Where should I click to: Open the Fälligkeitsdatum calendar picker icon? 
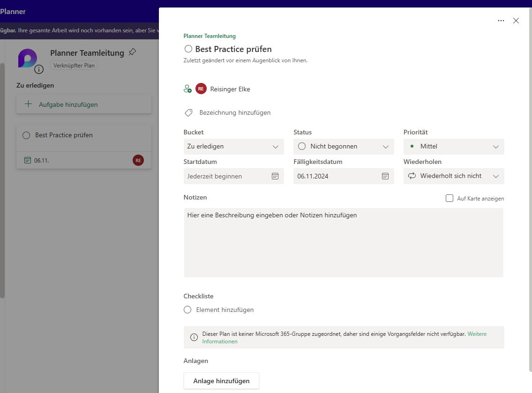[x=385, y=176]
